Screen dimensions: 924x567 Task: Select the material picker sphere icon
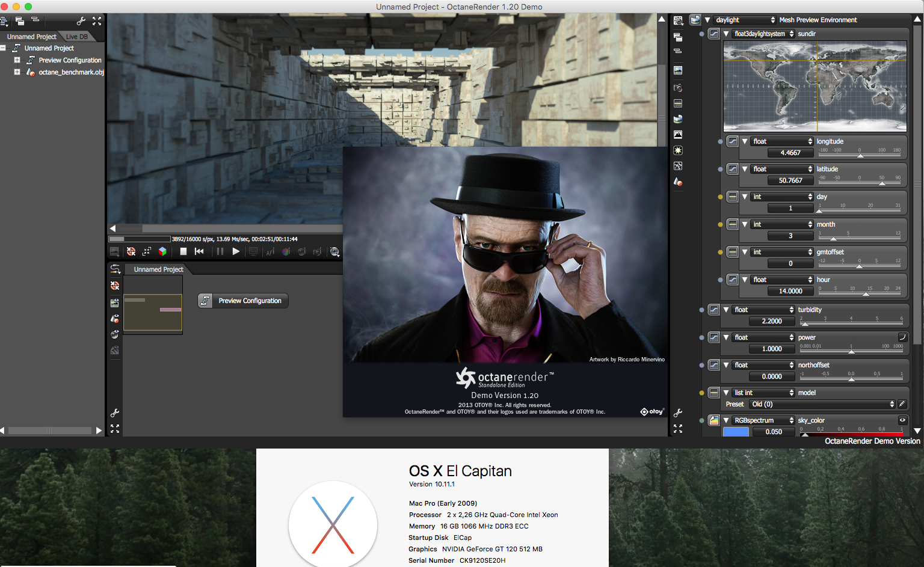[x=301, y=252]
